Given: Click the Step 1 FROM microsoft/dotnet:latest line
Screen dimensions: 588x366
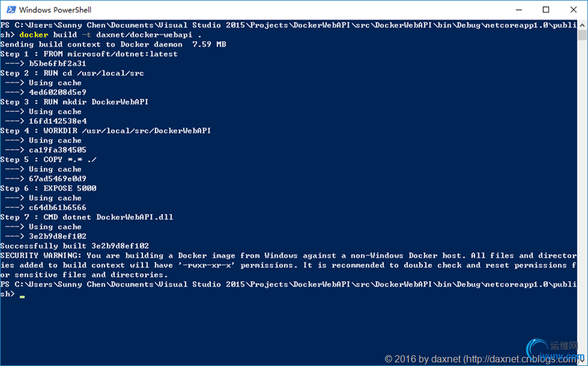Looking at the screenshot, I should [x=89, y=54].
